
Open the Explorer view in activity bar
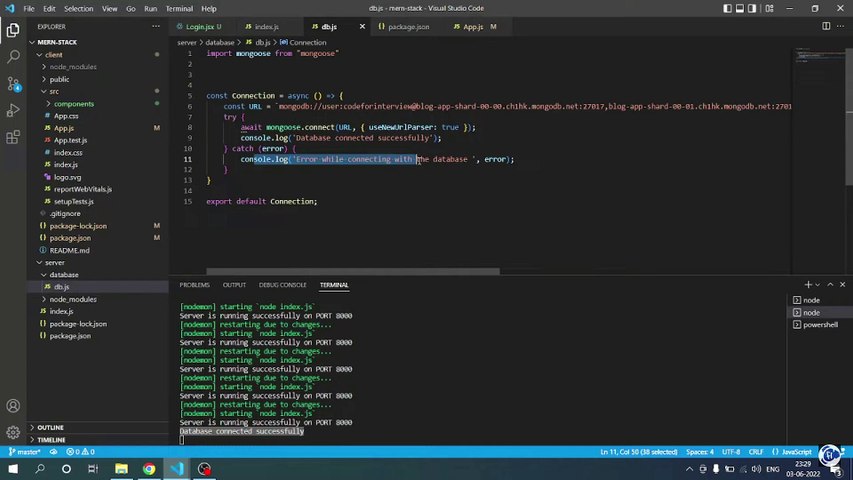click(x=13, y=30)
